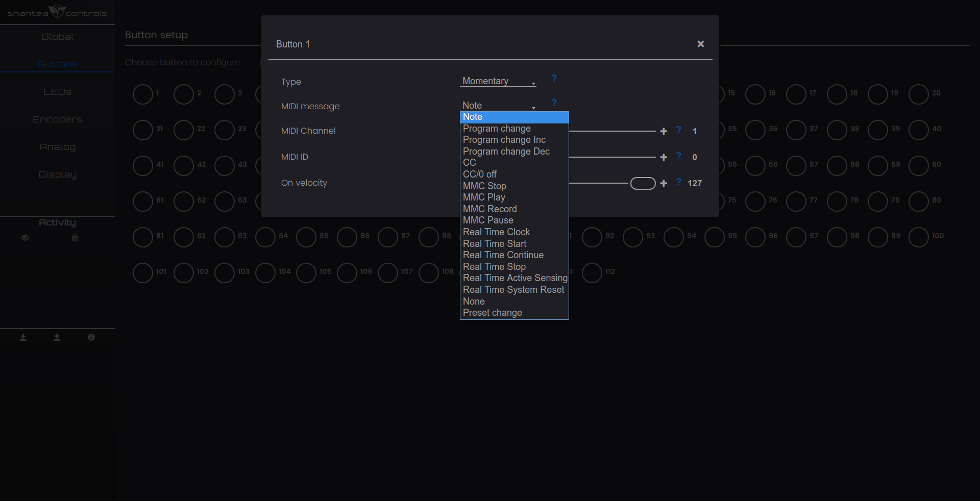Clear activity log with trash icon

[75, 238]
